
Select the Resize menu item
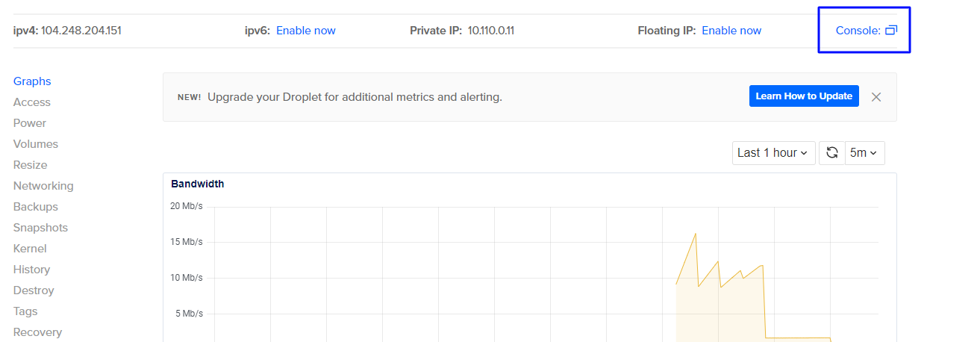pos(31,165)
